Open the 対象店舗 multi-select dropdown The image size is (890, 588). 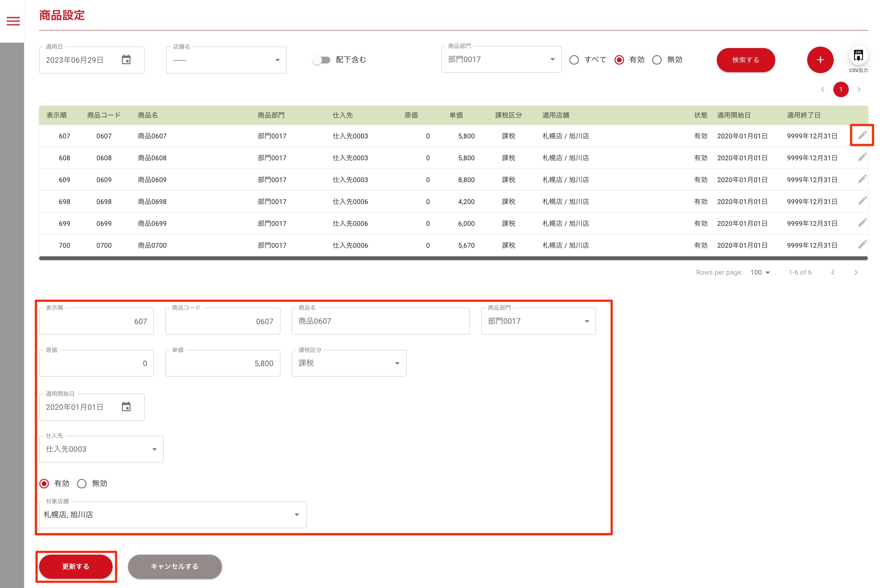point(172,515)
